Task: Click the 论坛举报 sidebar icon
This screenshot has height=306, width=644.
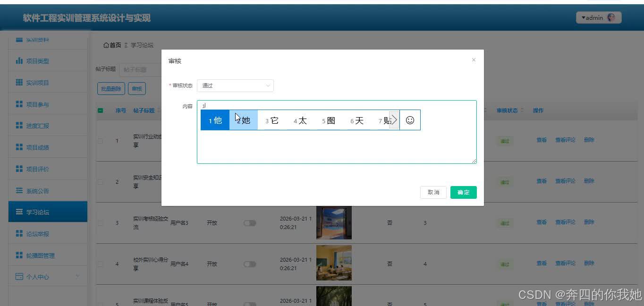Action: (x=19, y=234)
